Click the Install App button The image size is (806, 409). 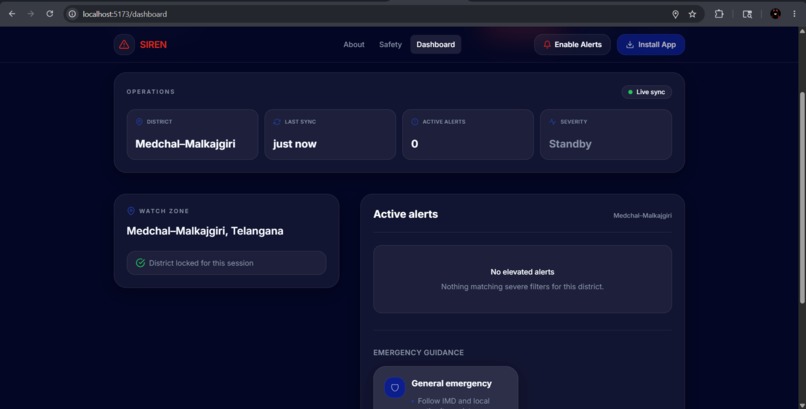651,45
